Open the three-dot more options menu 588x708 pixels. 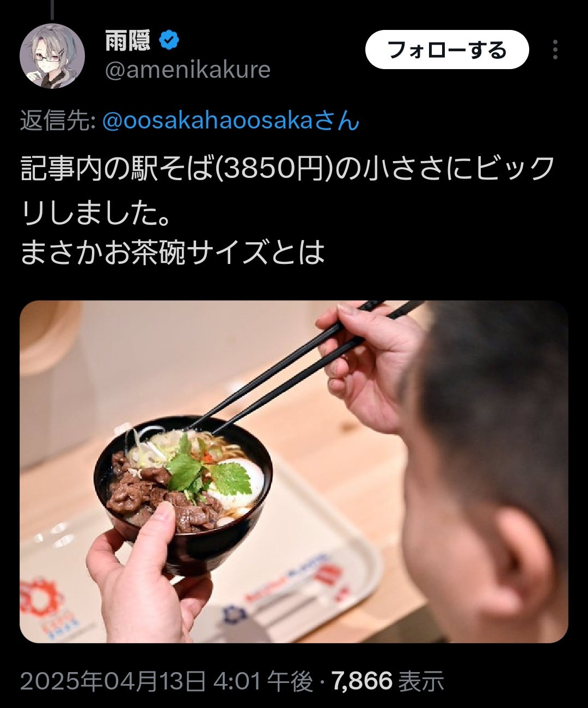(x=555, y=50)
